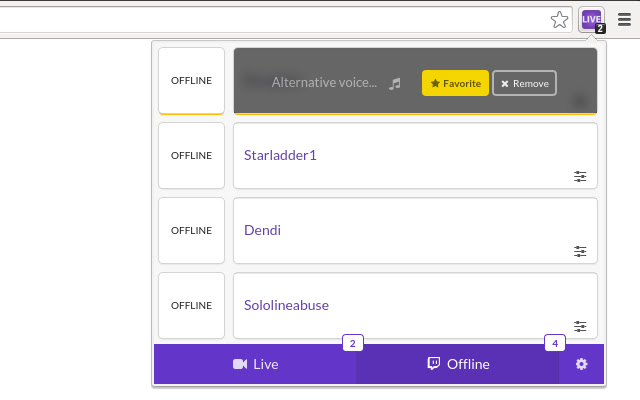Open the browser hamburger menu
The height and width of the screenshot is (400, 640).
pos(624,19)
